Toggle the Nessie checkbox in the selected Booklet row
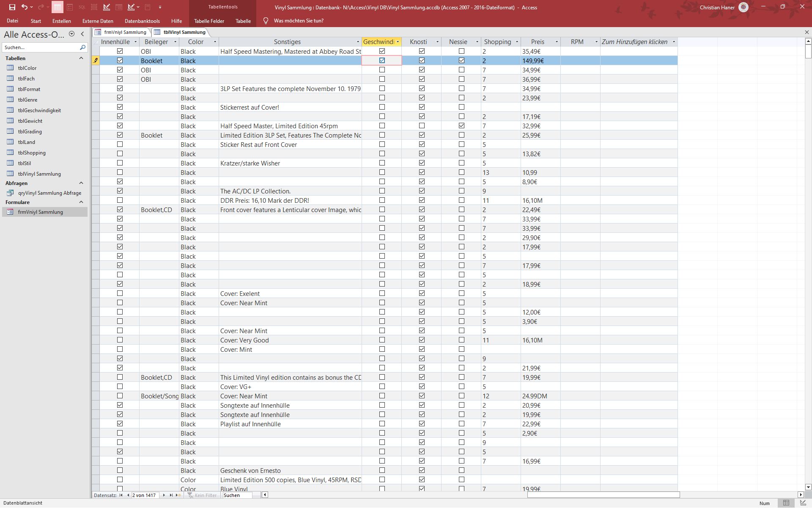The image size is (812, 508). click(461, 61)
